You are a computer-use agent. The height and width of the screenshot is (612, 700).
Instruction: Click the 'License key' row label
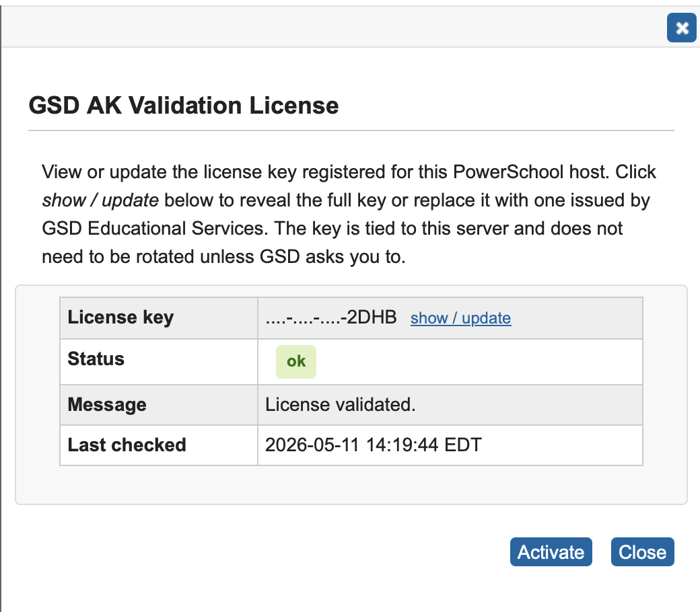pos(120,317)
